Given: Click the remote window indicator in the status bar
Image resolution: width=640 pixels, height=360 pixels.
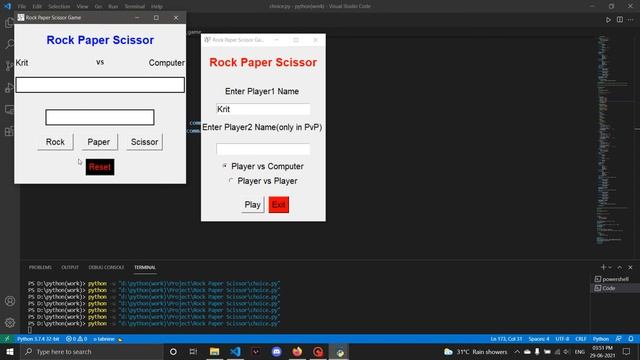Looking at the screenshot, I should point(7,339).
